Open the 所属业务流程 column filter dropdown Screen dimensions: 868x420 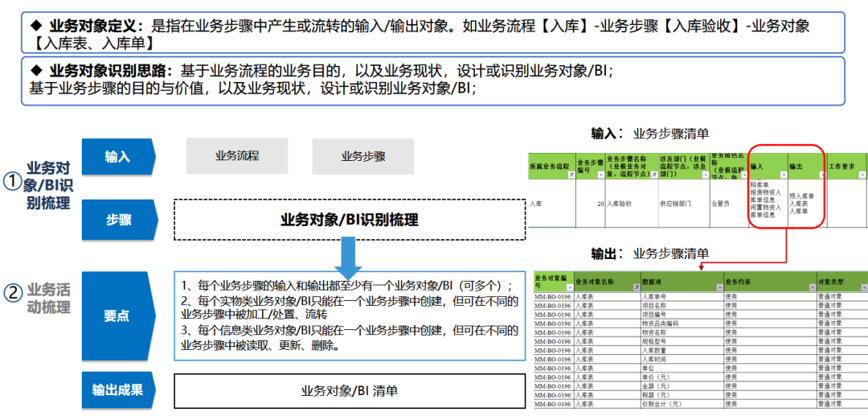click(571, 175)
